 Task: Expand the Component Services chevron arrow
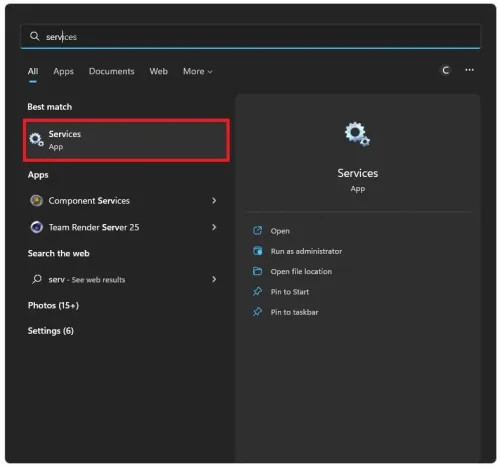[214, 201]
